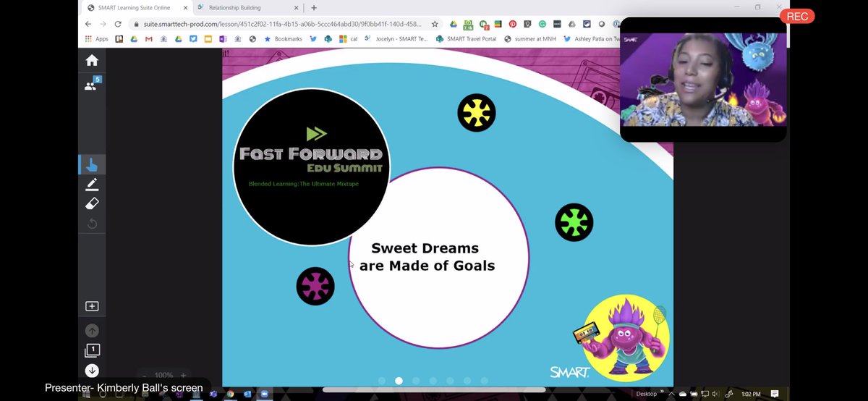Open the participants panel with badge 5
This screenshot has width=868, height=401.
(x=92, y=84)
